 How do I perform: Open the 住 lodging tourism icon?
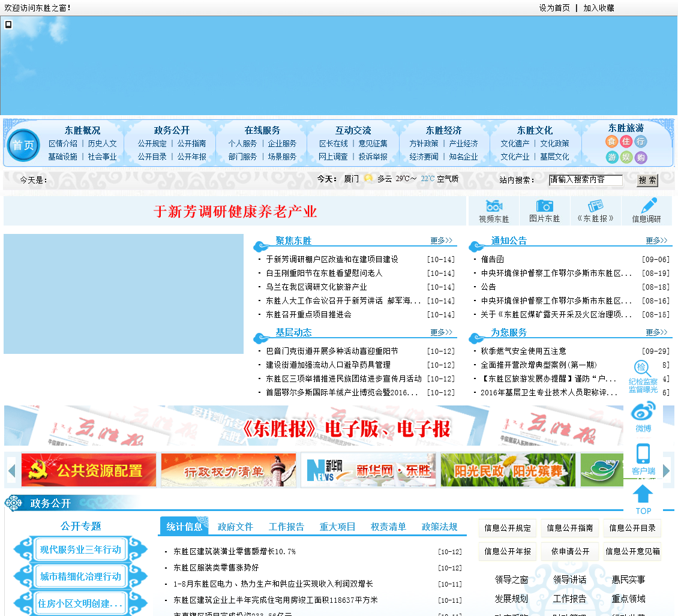[x=626, y=142]
